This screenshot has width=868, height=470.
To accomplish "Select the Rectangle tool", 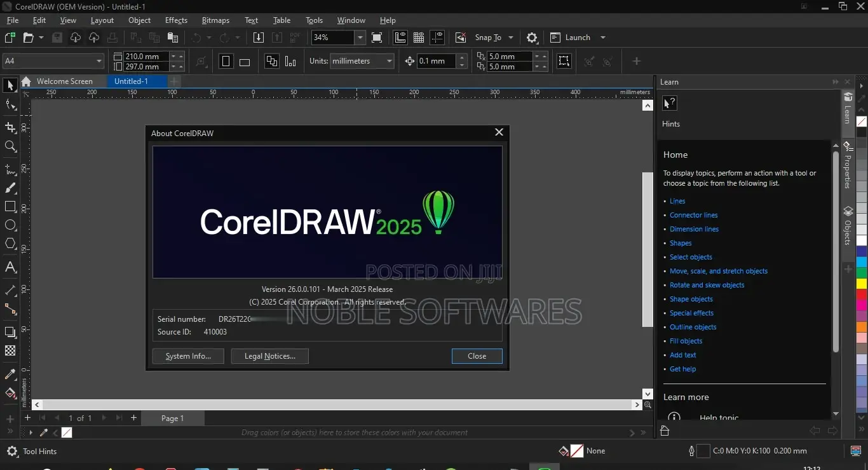I will click(x=10, y=207).
